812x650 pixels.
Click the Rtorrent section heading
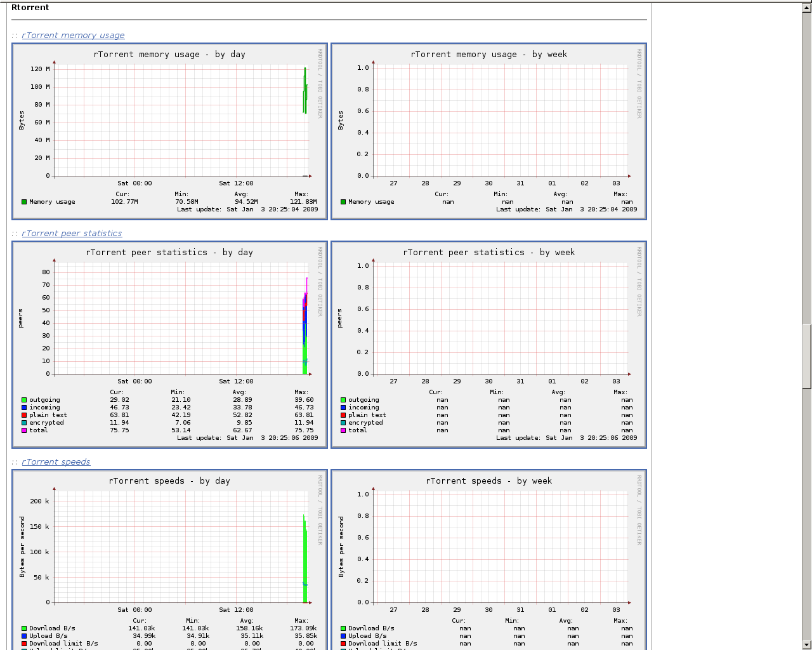click(30, 8)
